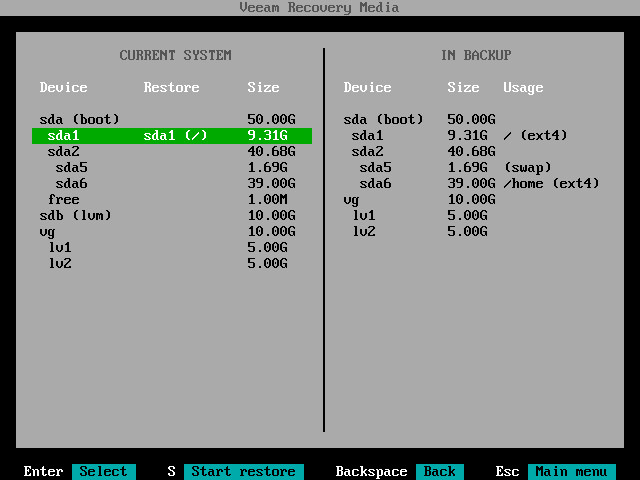The width and height of the screenshot is (640, 480).
Task: Click sda5 swap entry in In Backup
Action: pos(376,167)
